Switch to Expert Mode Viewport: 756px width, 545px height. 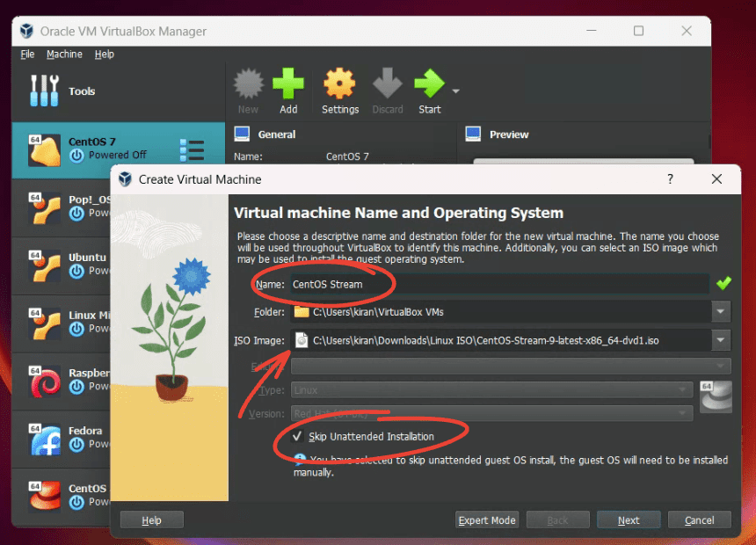click(x=486, y=520)
